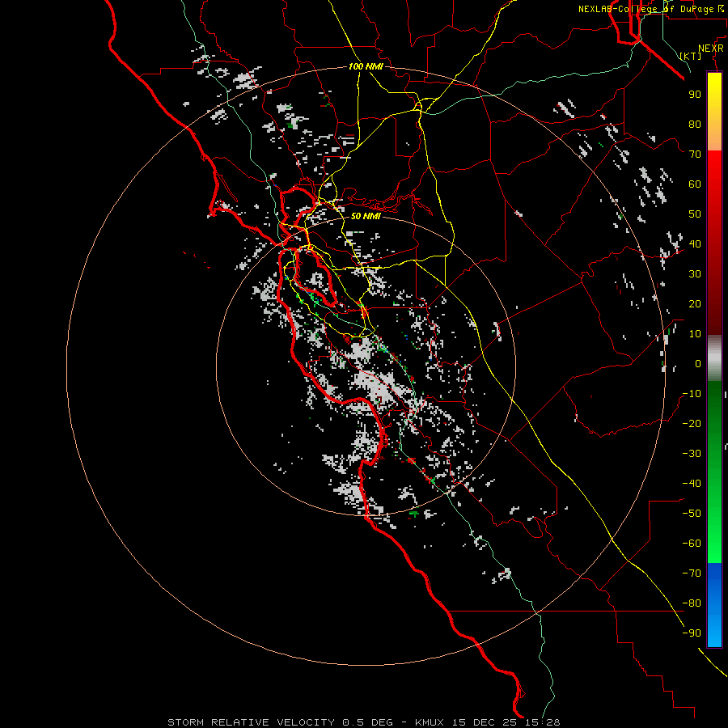Screen dimensions: 728x728
Task: Pick the -30 knot scale label
Action: pyautogui.click(x=692, y=454)
